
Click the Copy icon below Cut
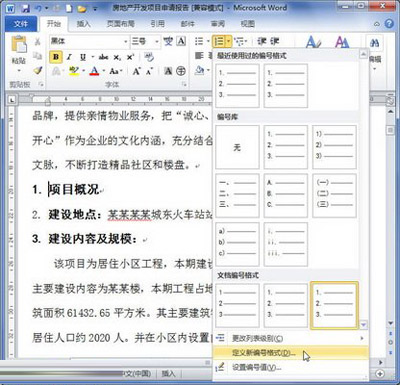[38, 56]
